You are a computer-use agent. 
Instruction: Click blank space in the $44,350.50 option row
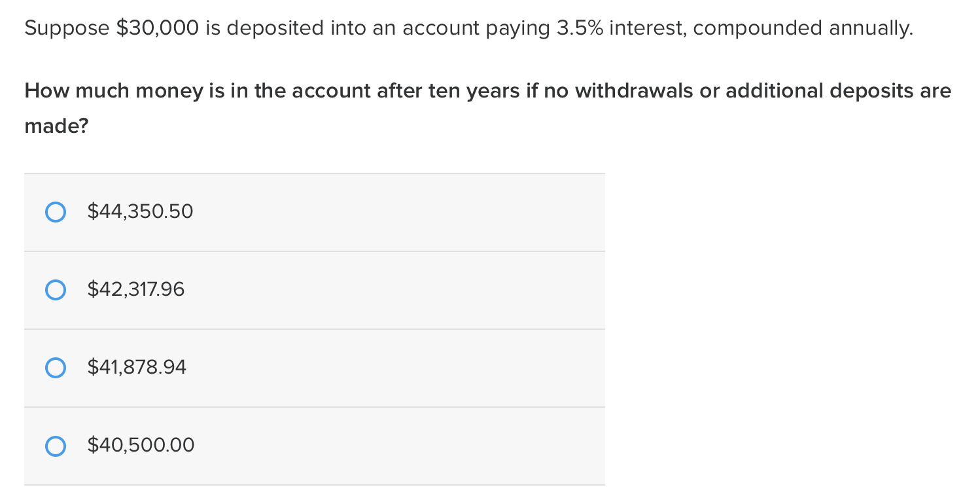coord(399,212)
